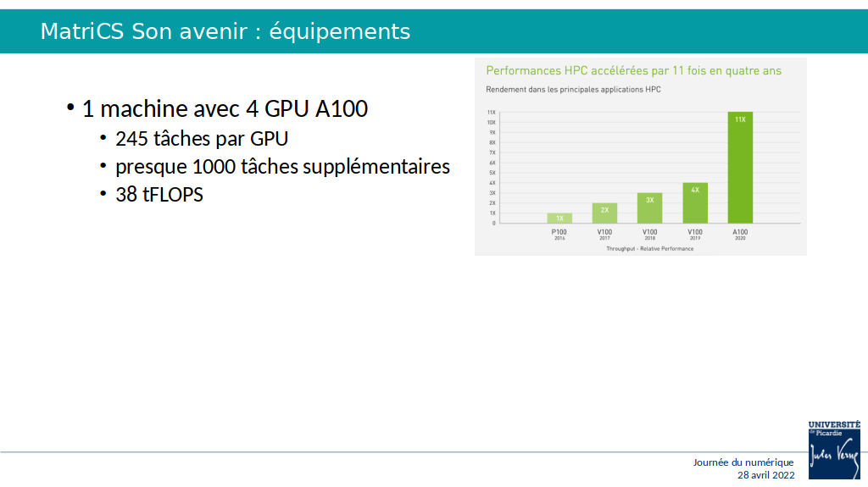Click the "Throughput - Relative Performance" axis caption
The image size is (868, 487).
point(649,248)
